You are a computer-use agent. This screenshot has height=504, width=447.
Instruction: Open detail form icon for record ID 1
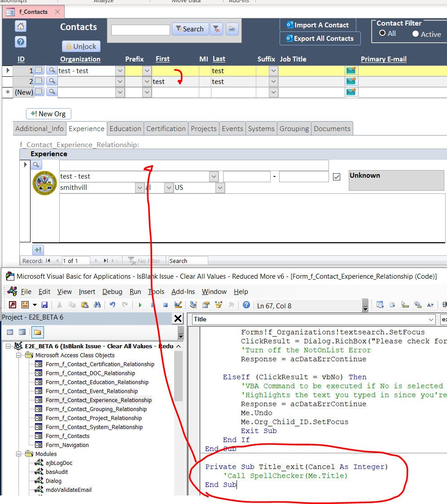tap(39, 70)
